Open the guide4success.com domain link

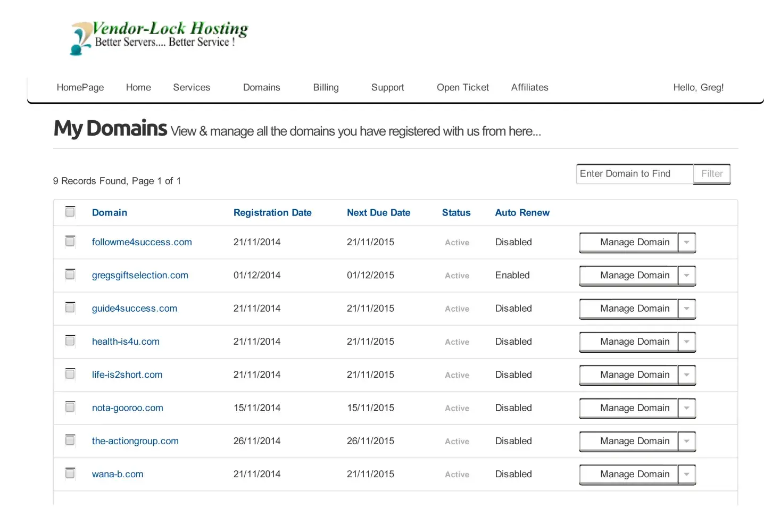[x=134, y=309]
